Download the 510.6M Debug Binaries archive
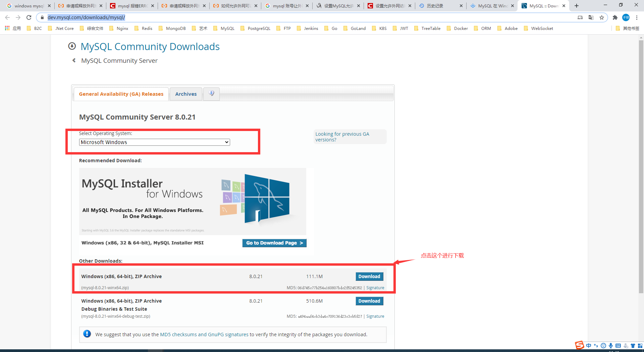This screenshot has width=644, height=352. 369,301
